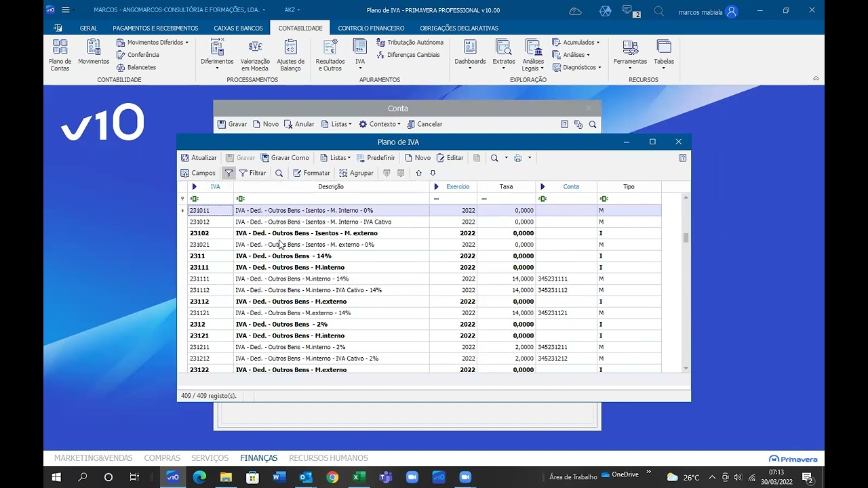Open Plano de Contas in the ribbon
The width and height of the screenshot is (868, 488).
[x=60, y=55]
